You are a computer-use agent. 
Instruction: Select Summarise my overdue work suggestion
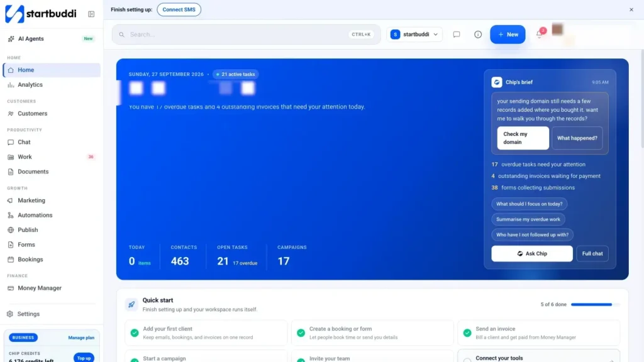pos(528,219)
